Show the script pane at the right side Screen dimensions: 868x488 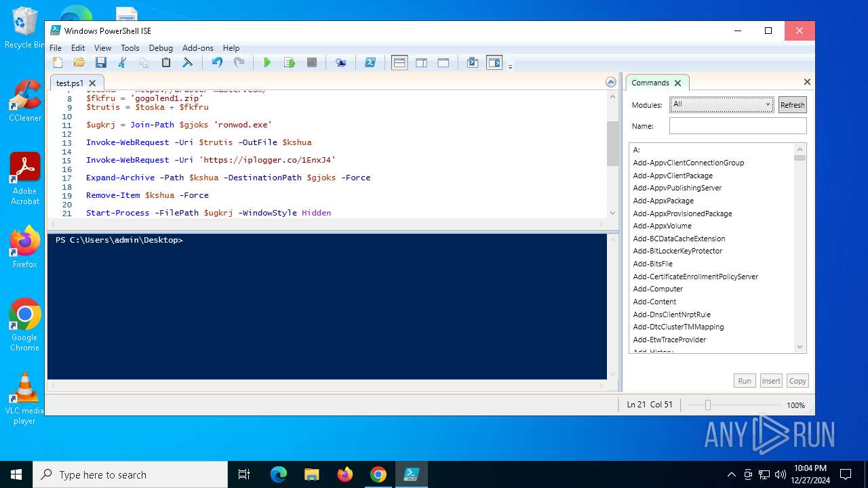click(421, 62)
